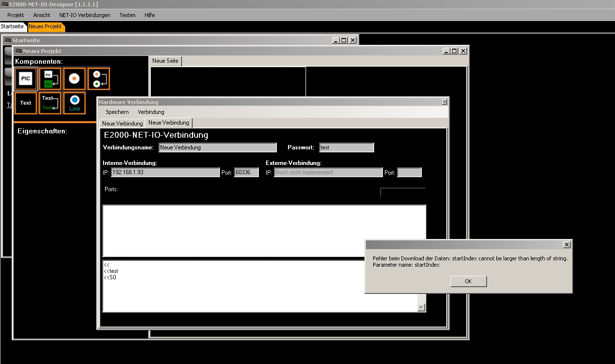Open the Ansicht menu

[42, 15]
